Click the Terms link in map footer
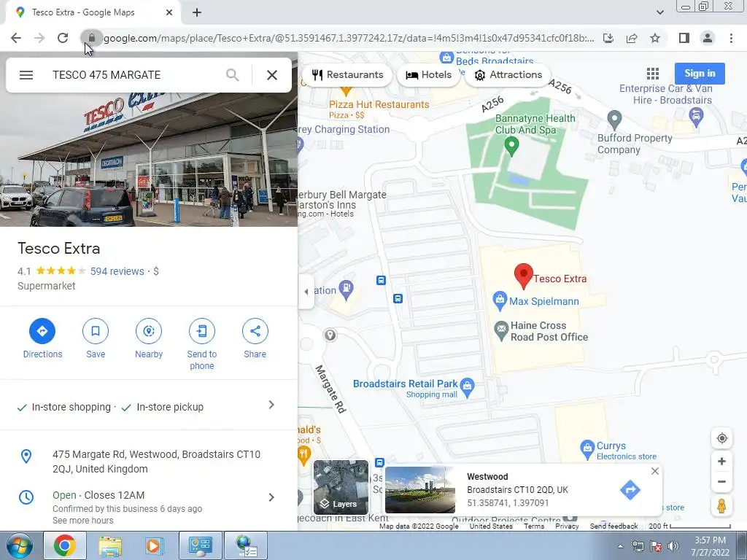This screenshot has height=560, width=747. point(534,526)
